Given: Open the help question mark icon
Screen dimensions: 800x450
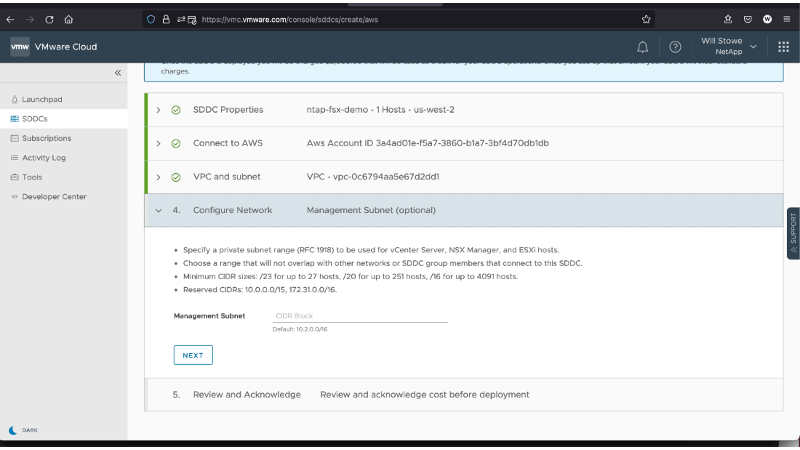Looking at the screenshot, I should coord(675,47).
